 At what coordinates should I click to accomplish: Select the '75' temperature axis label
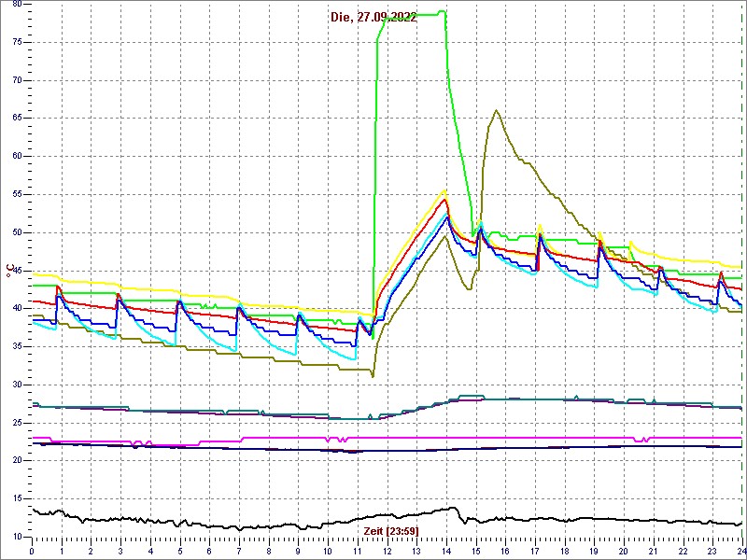coord(17,42)
